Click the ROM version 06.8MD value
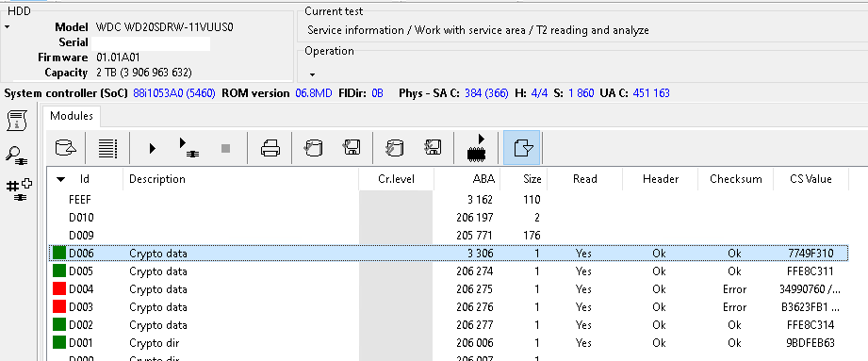This screenshot has width=868, height=361. 313,93
